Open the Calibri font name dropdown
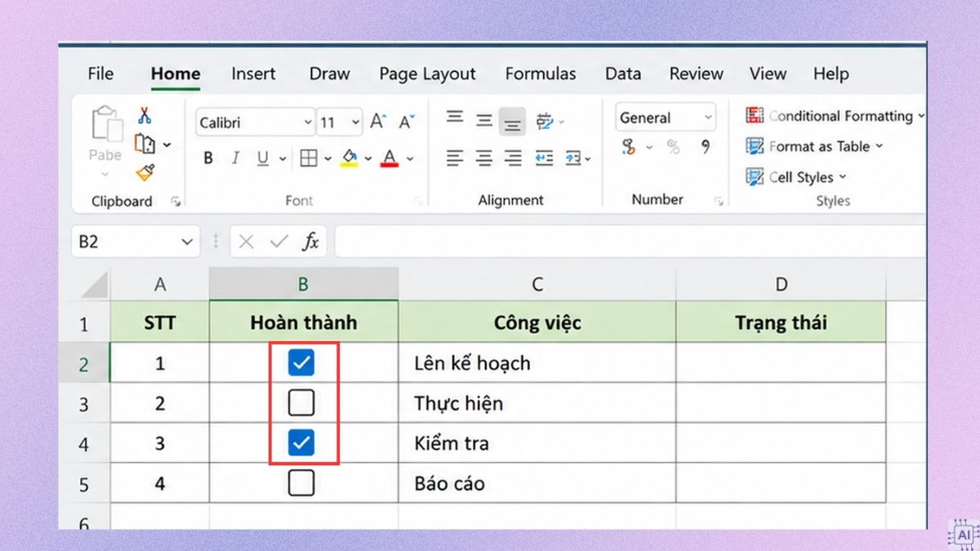The height and width of the screenshot is (551, 980). pos(308,123)
